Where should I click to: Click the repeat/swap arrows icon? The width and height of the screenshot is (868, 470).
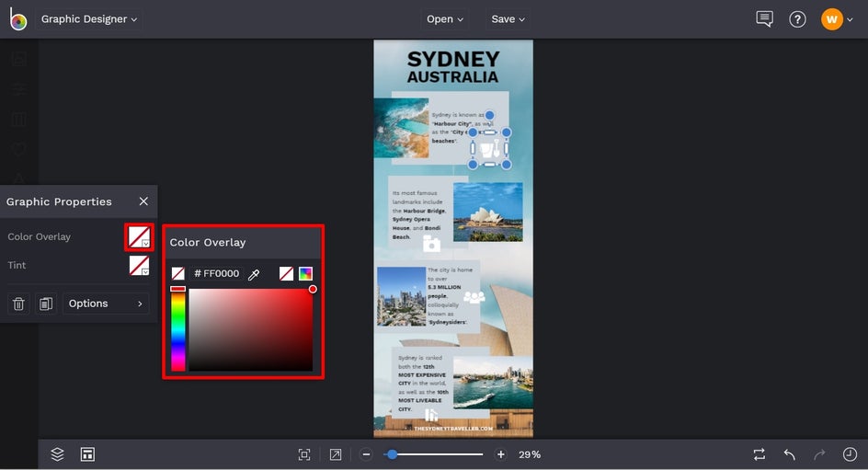759,454
